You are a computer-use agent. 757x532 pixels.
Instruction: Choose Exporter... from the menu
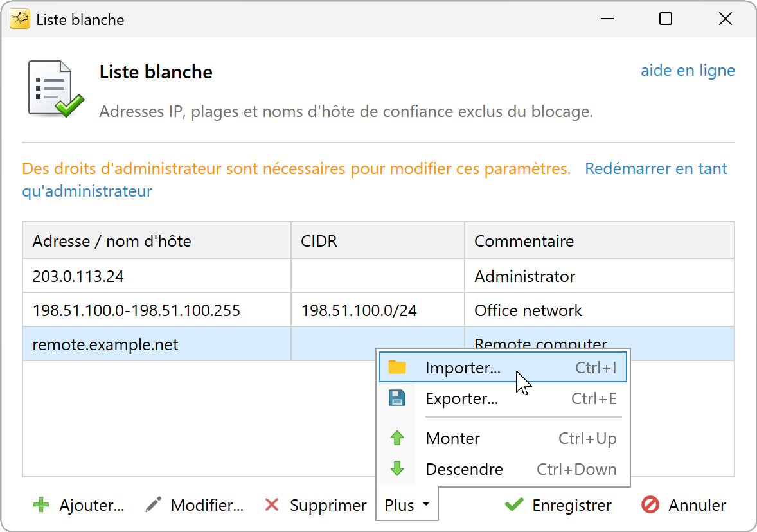coord(503,398)
